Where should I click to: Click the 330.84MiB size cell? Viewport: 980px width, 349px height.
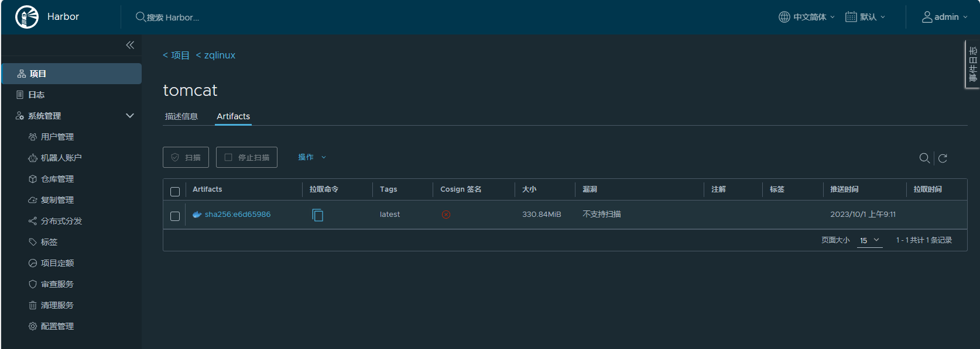coord(542,215)
